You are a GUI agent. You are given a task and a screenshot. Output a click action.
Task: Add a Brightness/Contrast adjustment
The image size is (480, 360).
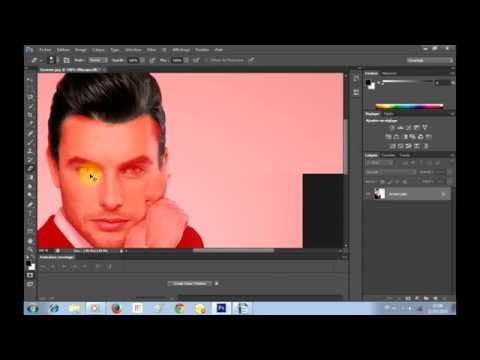(392, 127)
